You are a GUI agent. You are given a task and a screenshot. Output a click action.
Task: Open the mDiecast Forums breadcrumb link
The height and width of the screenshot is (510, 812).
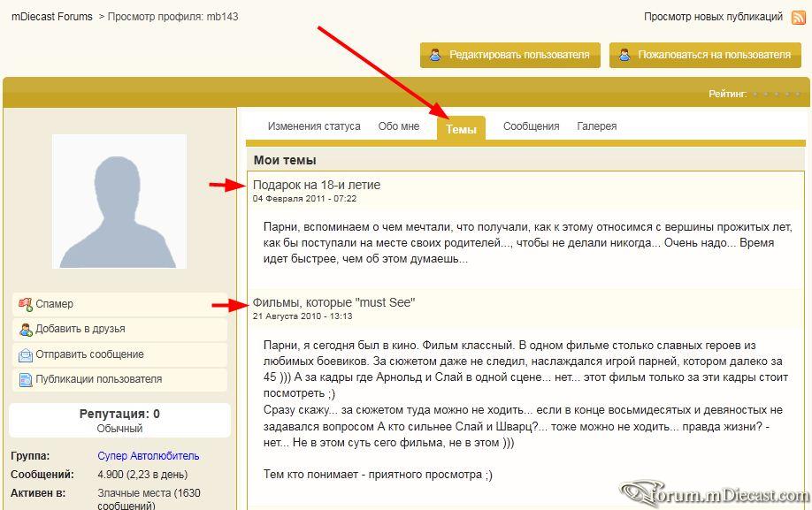[52, 17]
